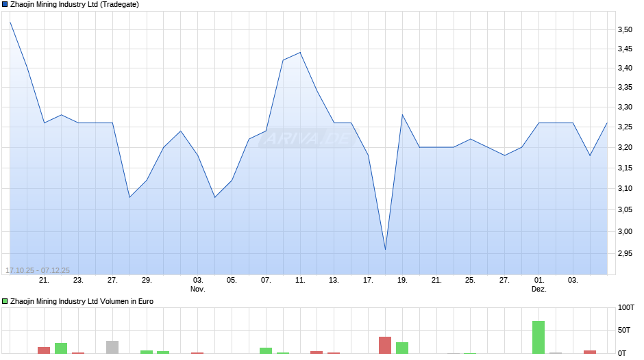This screenshot has height=360, width=644.
Task: Click the '25.' date axis label
Action: 470,281
